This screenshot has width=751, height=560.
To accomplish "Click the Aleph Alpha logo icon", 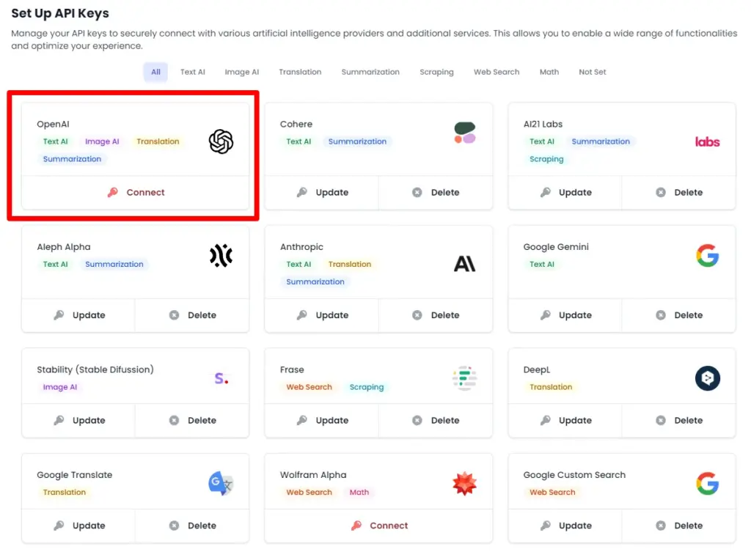I will 221,255.
